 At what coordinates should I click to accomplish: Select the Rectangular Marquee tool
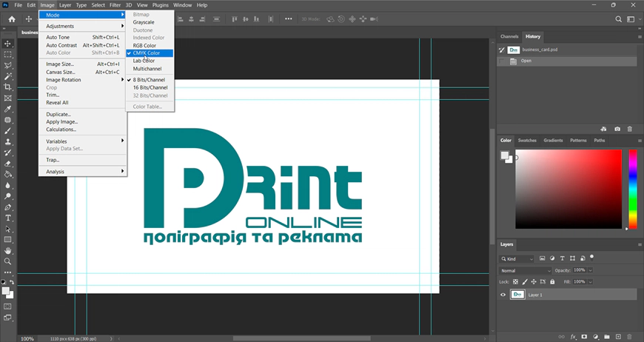(x=7, y=55)
